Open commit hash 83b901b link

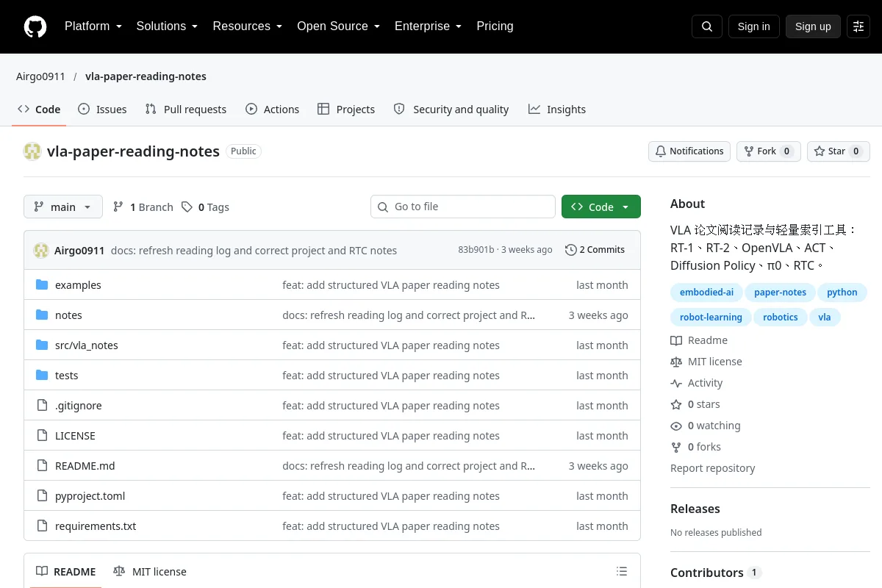pyautogui.click(x=476, y=250)
